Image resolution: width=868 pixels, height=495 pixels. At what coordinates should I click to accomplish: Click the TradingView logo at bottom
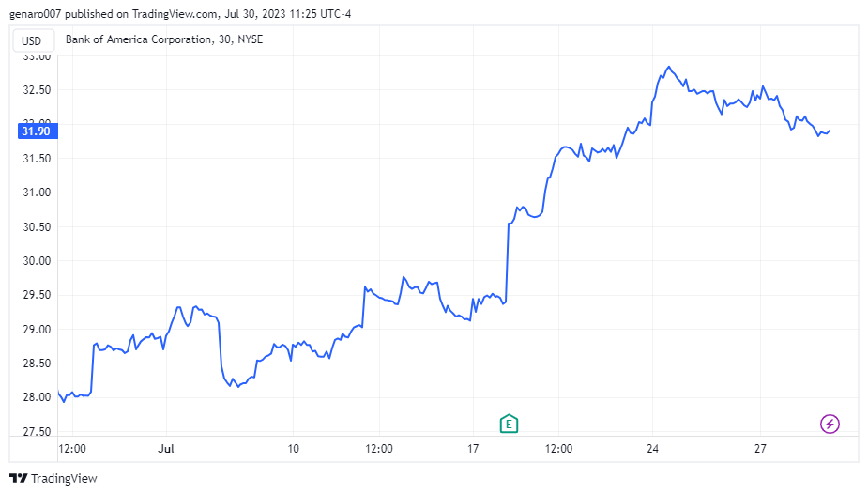click(x=53, y=478)
